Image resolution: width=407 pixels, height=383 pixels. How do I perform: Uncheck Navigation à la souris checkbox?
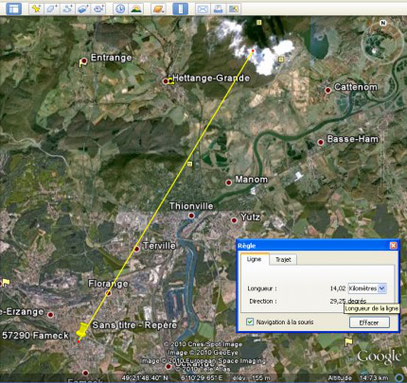point(250,322)
